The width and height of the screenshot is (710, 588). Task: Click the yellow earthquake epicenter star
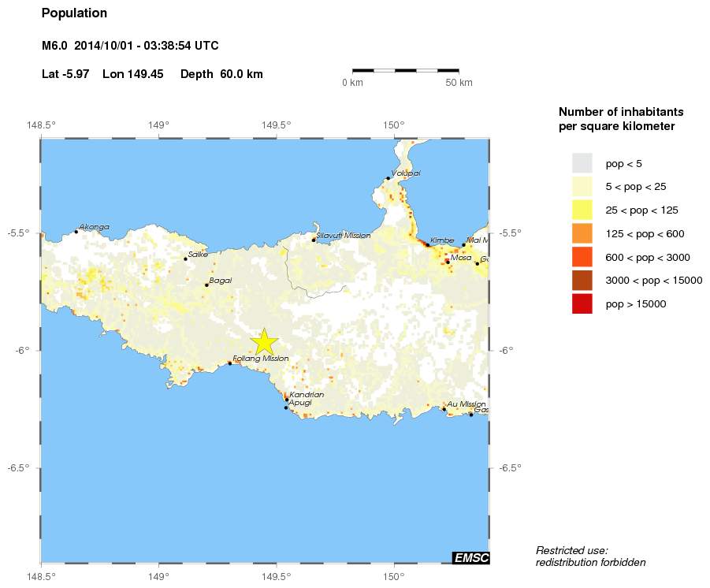click(x=265, y=341)
